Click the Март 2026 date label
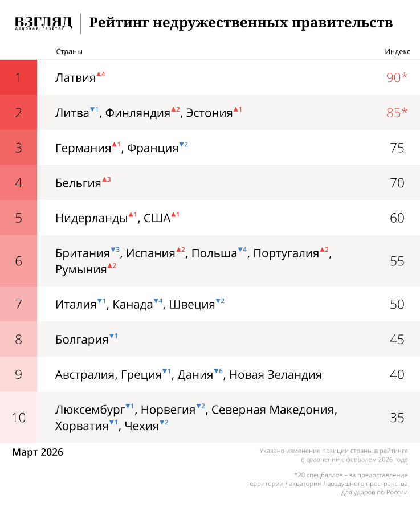Screen dimensions: 420x507 pyautogui.click(x=38, y=452)
